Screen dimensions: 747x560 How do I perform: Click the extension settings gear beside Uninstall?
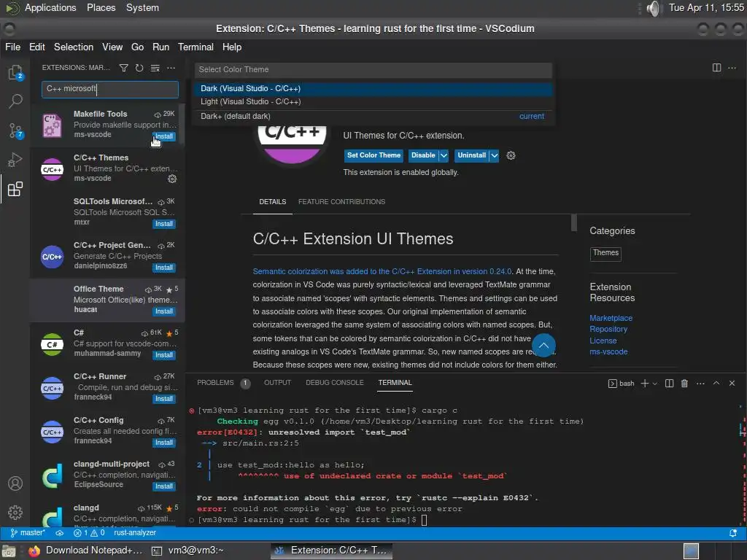[511, 156]
